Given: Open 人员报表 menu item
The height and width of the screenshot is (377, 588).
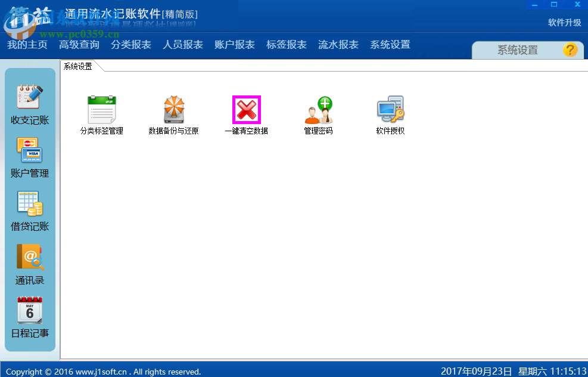Looking at the screenshot, I should (x=183, y=45).
